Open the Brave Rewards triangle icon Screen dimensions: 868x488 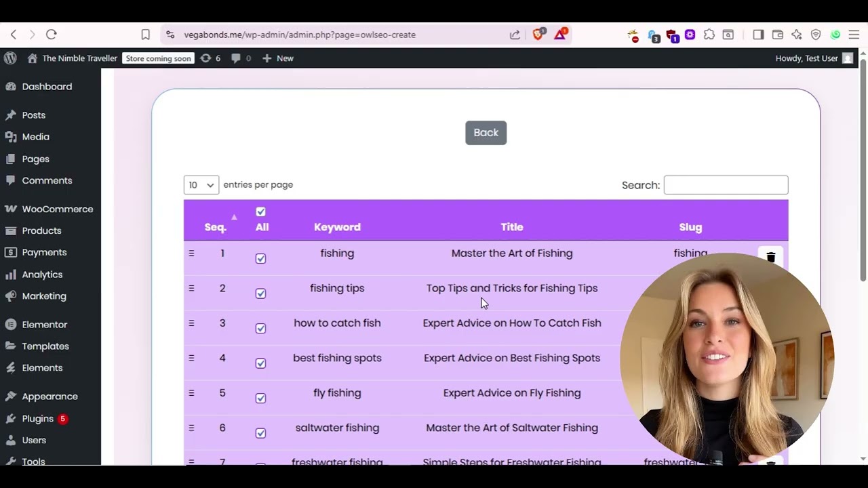pos(560,34)
